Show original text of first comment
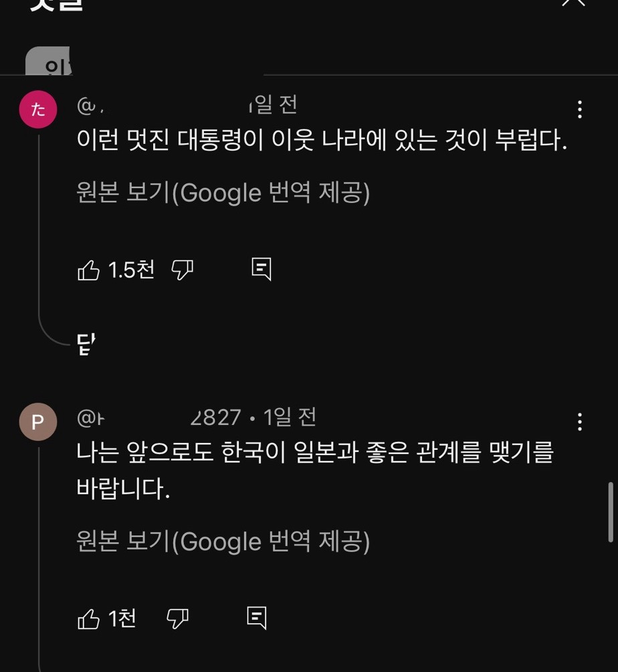Viewport: 618px width, 672px height. coord(223,193)
